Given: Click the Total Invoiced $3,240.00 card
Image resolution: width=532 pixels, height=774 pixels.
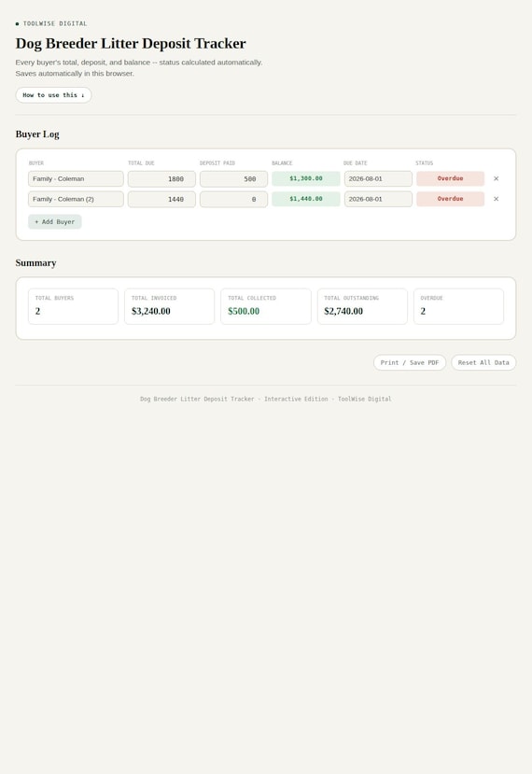Looking at the screenshot, I should 169,306.
